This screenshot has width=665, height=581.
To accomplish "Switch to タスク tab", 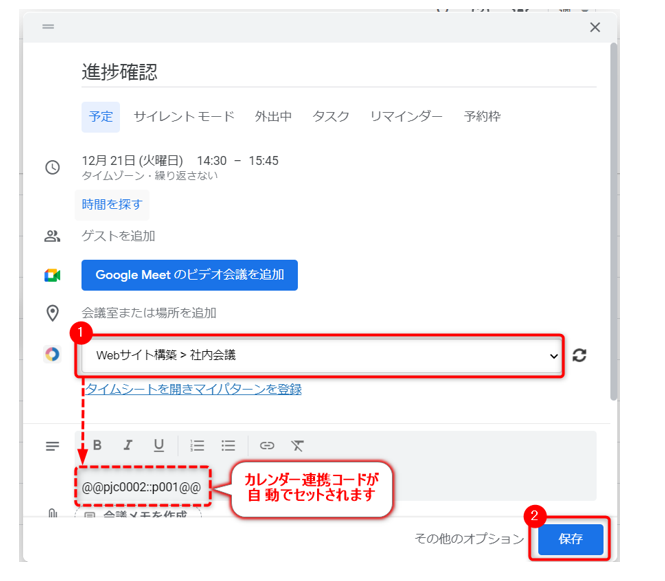I will (x=331, y=117).
